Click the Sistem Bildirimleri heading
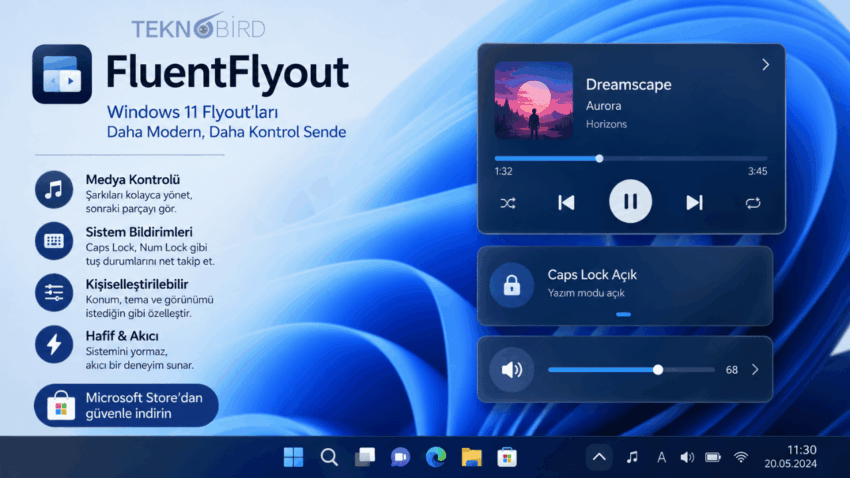 pos(139,232)
